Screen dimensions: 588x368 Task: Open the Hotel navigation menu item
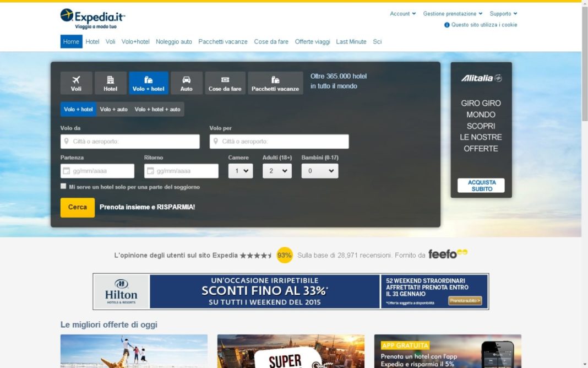click(92, 42)
